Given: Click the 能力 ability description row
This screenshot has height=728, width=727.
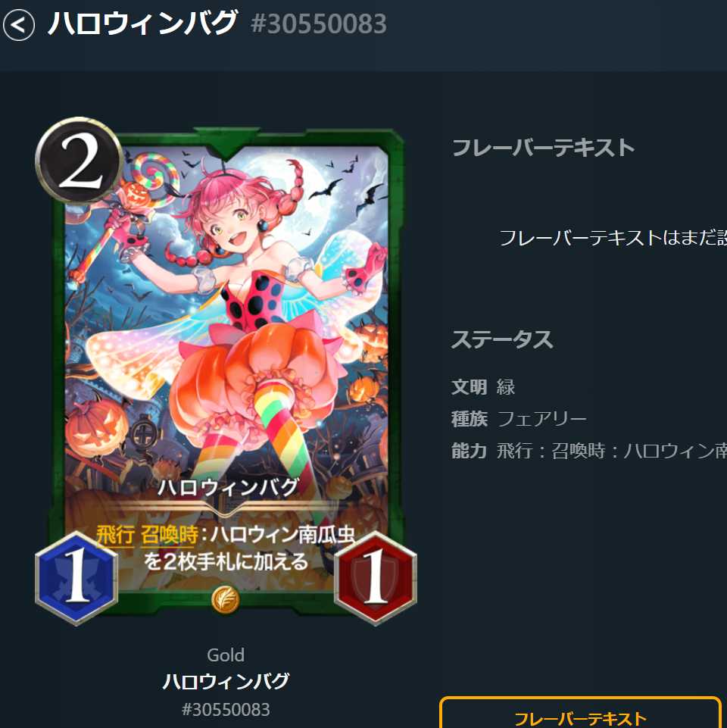Looking at the screenshot, I should tap(589, 450).
